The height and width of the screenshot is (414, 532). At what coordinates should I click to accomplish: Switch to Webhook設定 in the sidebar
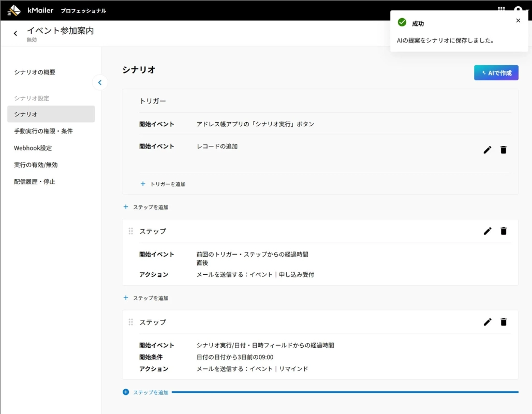pos(34,147)
